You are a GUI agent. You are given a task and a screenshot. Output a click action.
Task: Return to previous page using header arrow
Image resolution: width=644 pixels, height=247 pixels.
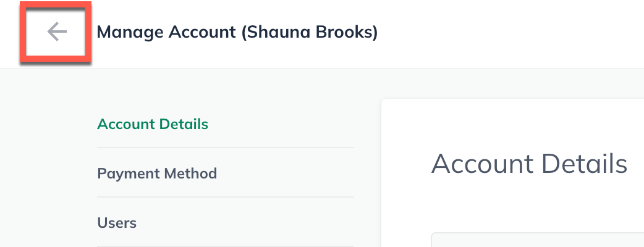click(x=56, y=31)
